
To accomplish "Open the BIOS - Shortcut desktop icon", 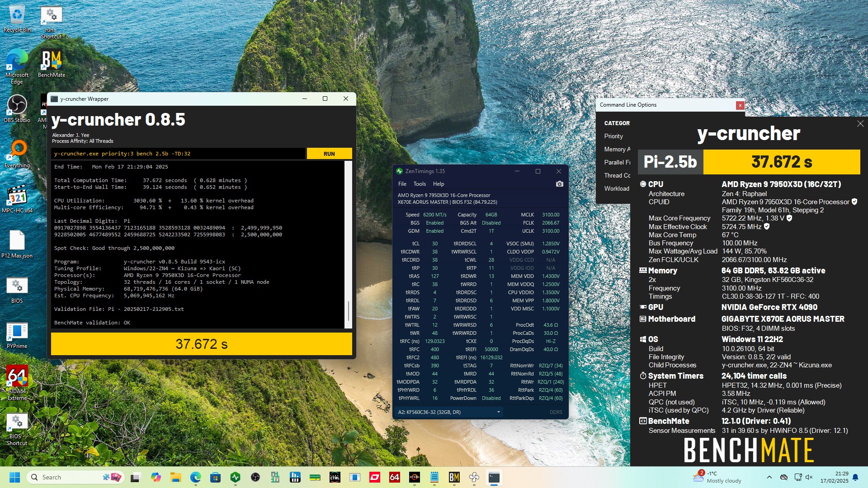I will [17, 429].
